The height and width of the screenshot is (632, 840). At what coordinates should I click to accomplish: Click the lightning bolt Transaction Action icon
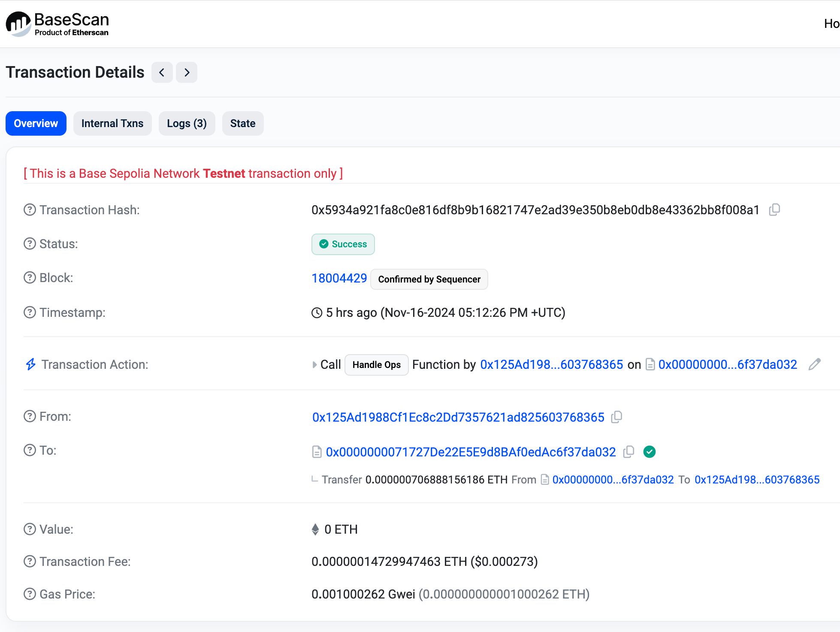tap(30, 364)
